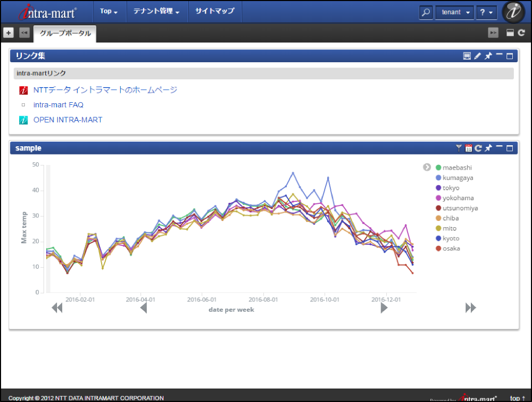This screenshot has height=402, width=532.
Task: Open the tenant dropdown in the header
Action: 455,12
